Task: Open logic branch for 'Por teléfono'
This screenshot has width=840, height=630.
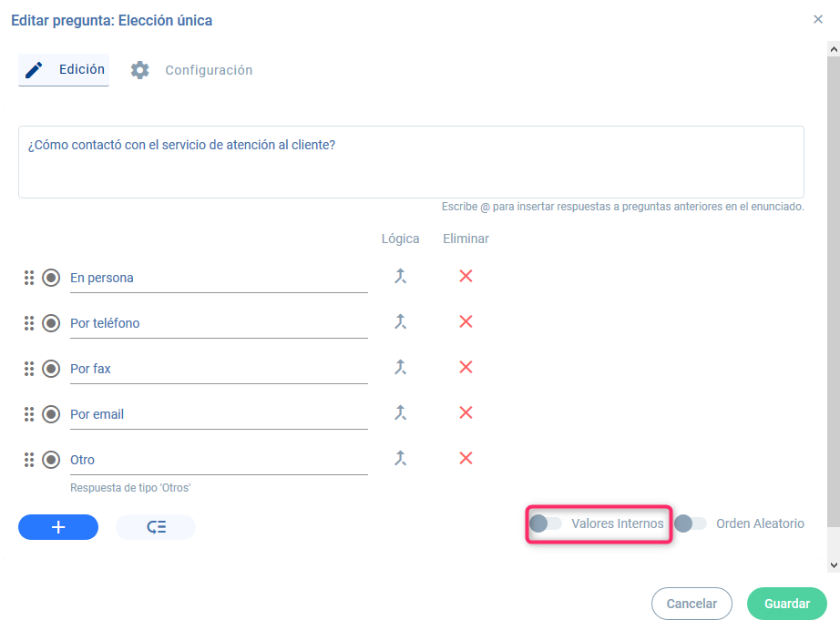Action: 399,322
